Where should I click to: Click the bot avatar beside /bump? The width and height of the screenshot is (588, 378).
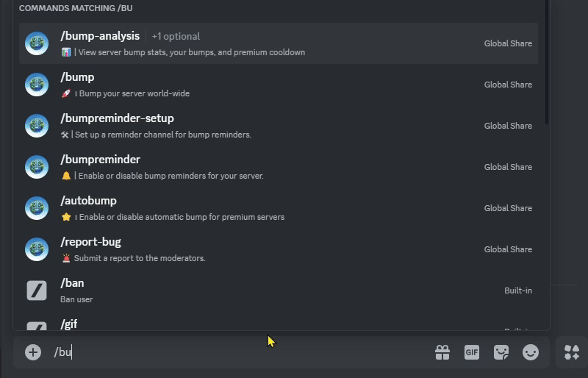(37, 85)
